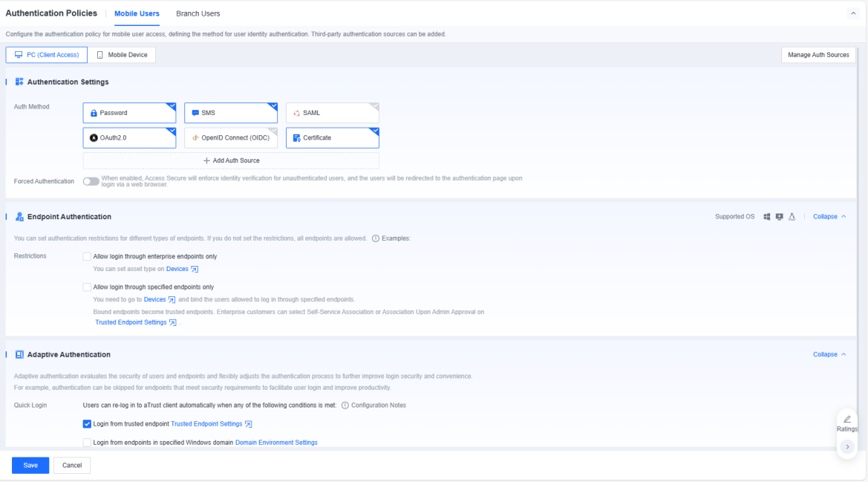Viewport: 868px width, 482px height.
Task: Enable OpenID Connect (OIDC) auth method
Action: click(x=231, y=138)
